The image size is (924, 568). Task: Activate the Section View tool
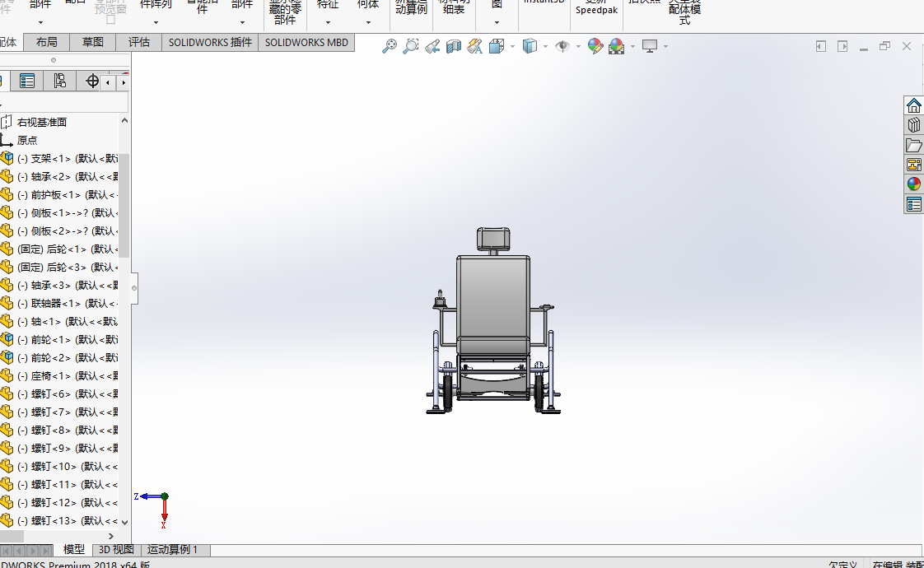point(453,46)
